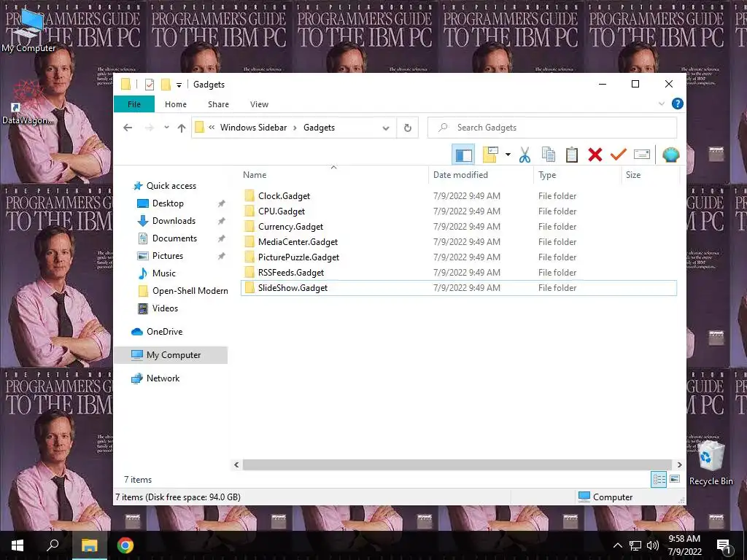Image resolution: width=747 pixels, height=560 pixels.
Task: Open the dropdown arrow beside New folder icon
Action: click(x=508, y=155)
